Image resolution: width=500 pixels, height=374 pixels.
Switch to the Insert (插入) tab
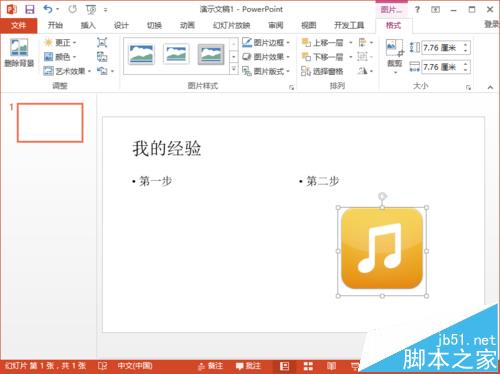pyautogui.click(x=88, y=25)
